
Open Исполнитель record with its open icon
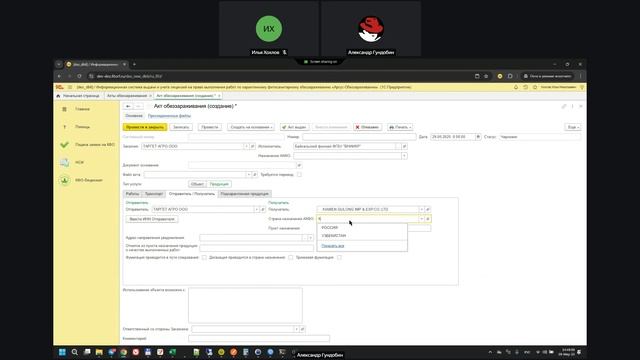tap(404, 146)
